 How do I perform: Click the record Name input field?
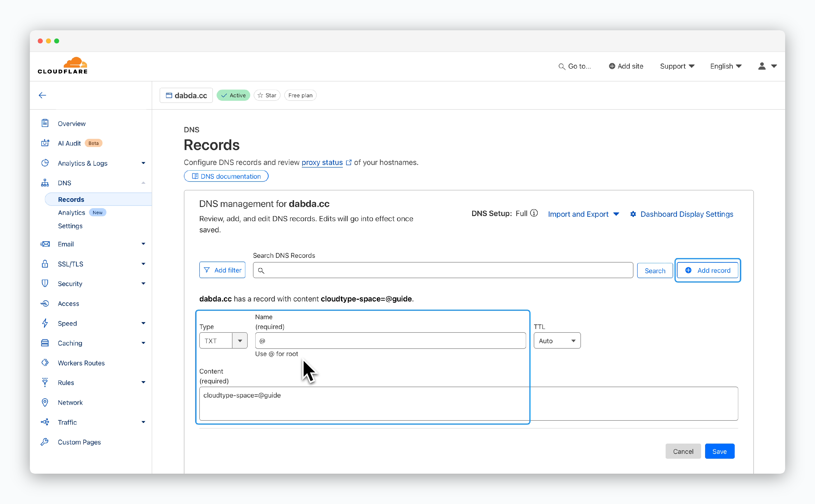(x=390, y=341)
